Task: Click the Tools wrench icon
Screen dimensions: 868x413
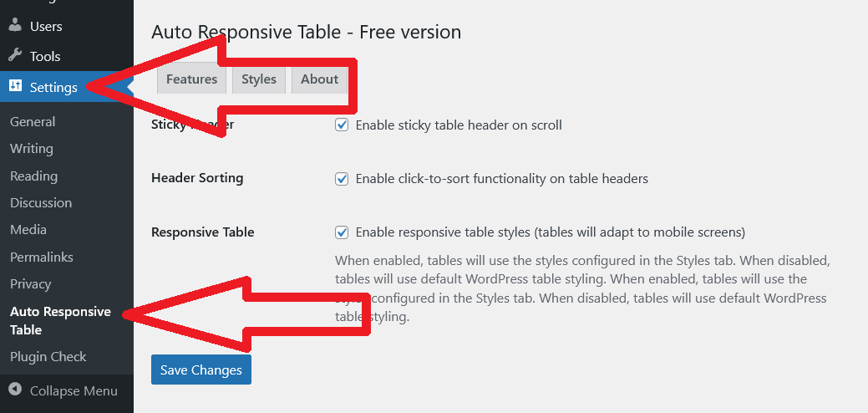Action: tap(16, 56)
